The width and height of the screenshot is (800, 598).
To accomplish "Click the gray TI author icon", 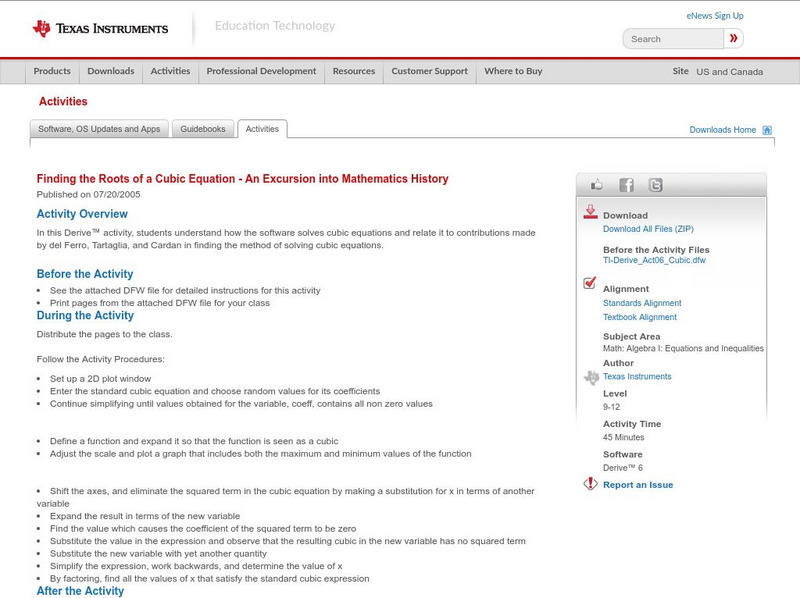I will (591, 378).
